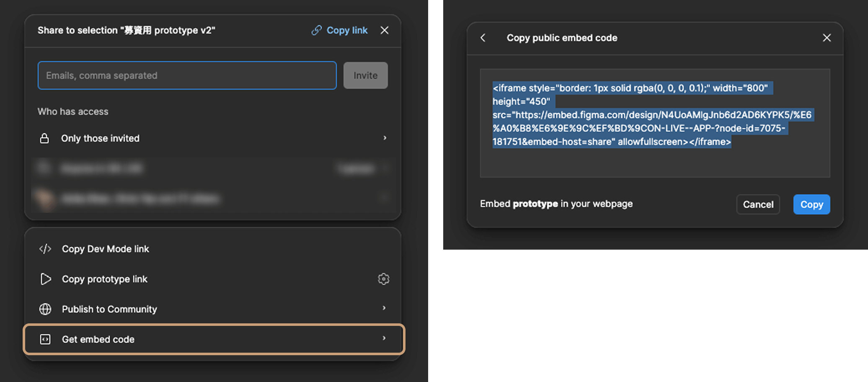Viewport: 868px width, 382px height.
Task: Click the Cancel button
Action: point(758,204)
